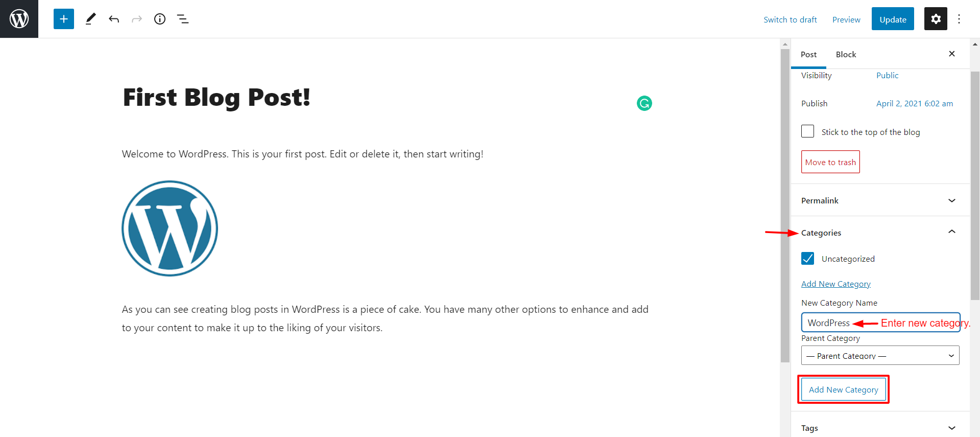Image resolution: width=980 pixels, height=437 pixels.
Task: Click the Switch to draft link
Action: tap(790, 19)
